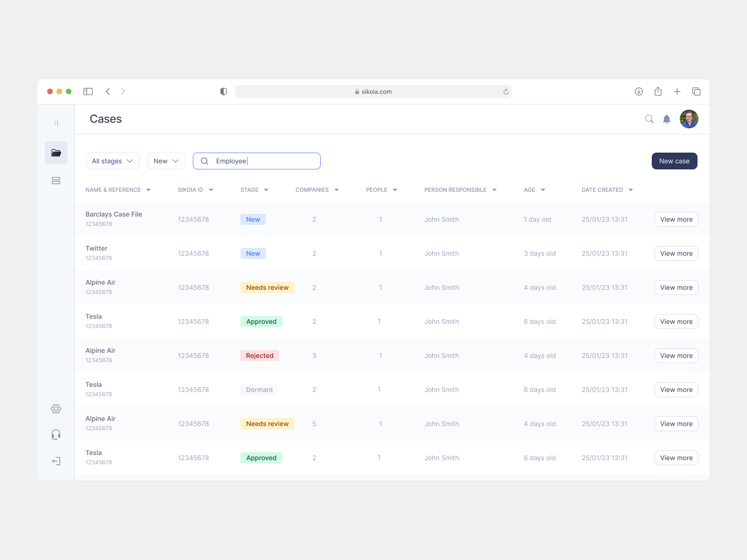The height and width of the screenshot is (560, 747).
Task: Open the New filter dropdown
Action: click(x=166, y=161)
